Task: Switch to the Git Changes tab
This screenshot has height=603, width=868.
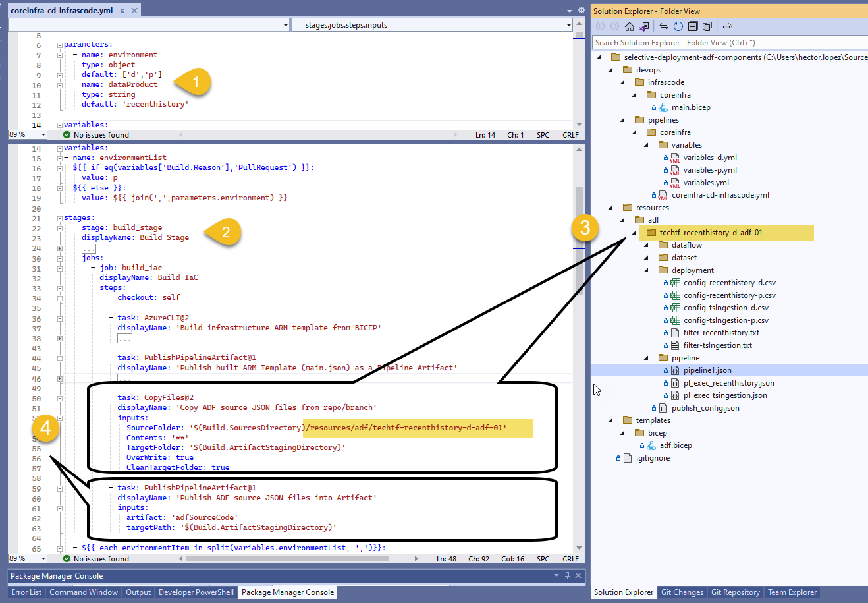Action: click(682, 592)
